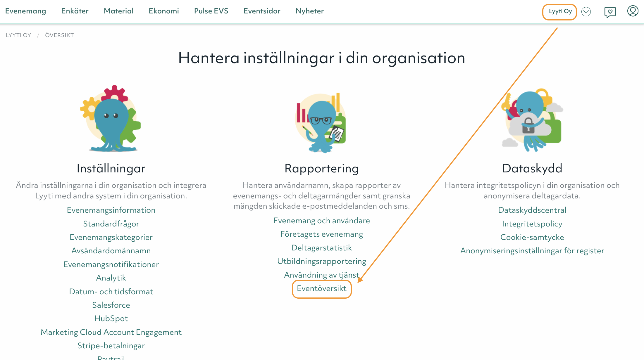Open Deltagarstatistik report
Screen dimensions: 644x360
322,248
